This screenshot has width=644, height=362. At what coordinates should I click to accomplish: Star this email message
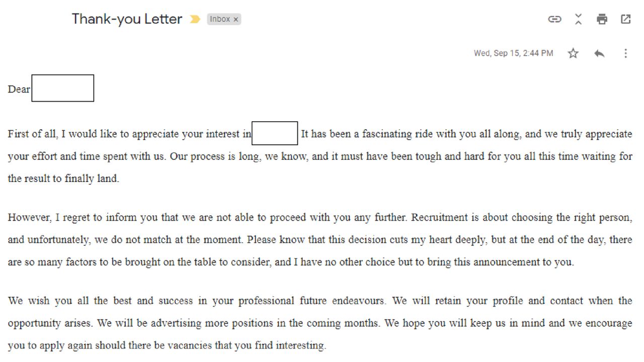point(573,53)
